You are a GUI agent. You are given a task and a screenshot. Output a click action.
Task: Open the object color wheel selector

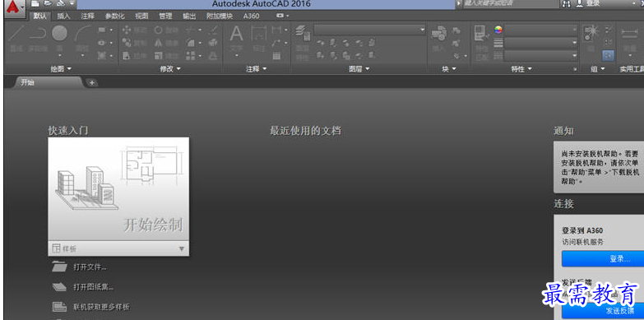pos(498,30)
